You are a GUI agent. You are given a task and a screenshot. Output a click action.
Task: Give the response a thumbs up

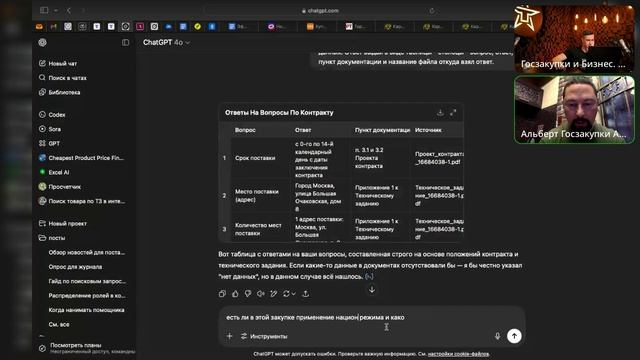coord(235,293)
